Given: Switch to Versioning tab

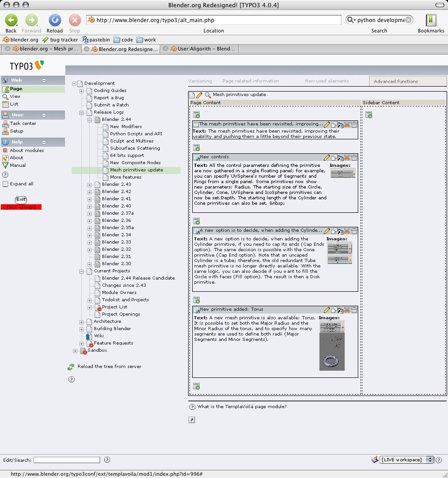Looking at the screenshot, I should click(200, 81).
